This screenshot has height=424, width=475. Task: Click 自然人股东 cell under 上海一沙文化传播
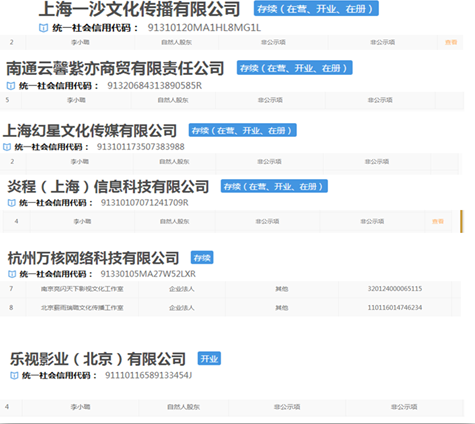click(x=177, y=42)
